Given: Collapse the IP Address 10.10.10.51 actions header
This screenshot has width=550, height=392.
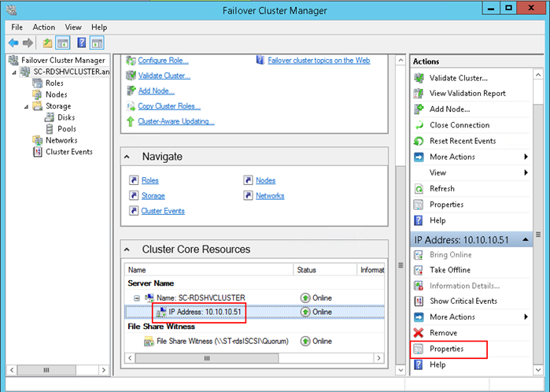Looking at the screenshot, I should (526, 240).
